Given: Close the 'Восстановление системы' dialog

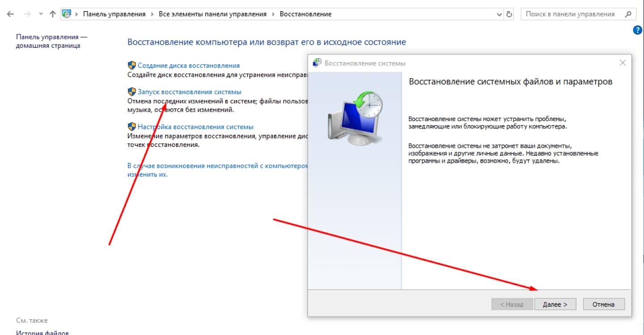Looking at the screenshot, I should (623, 63).
